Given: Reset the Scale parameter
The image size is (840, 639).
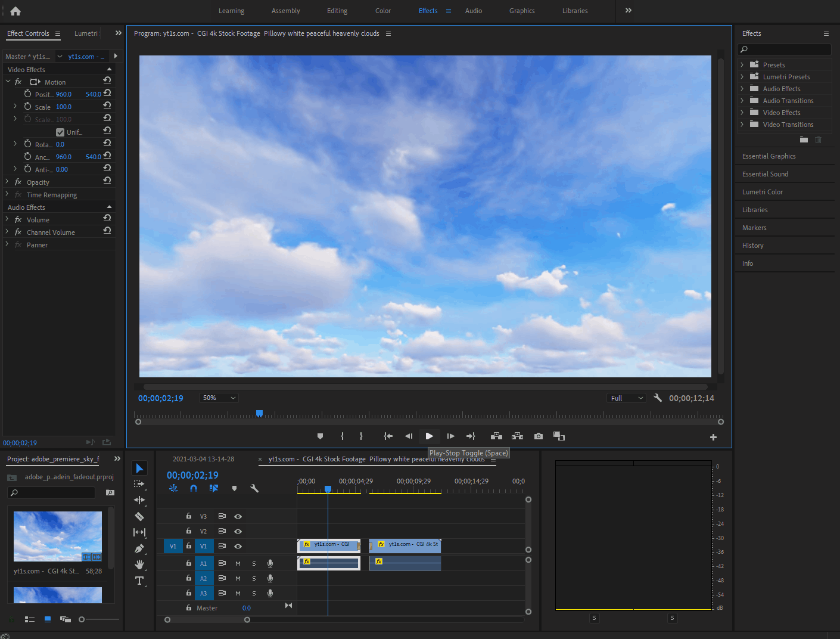Looking at the screenshot, I should click(x=107, y=106).
